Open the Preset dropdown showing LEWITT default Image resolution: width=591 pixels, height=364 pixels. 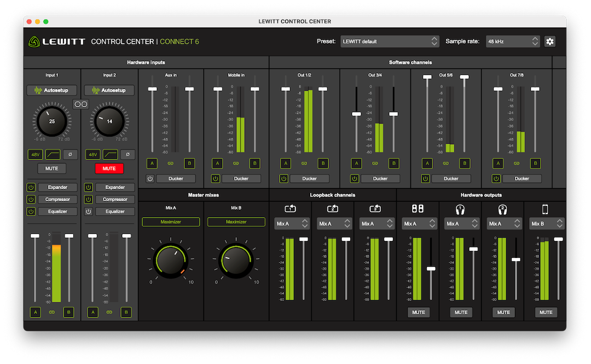point(390,41)
